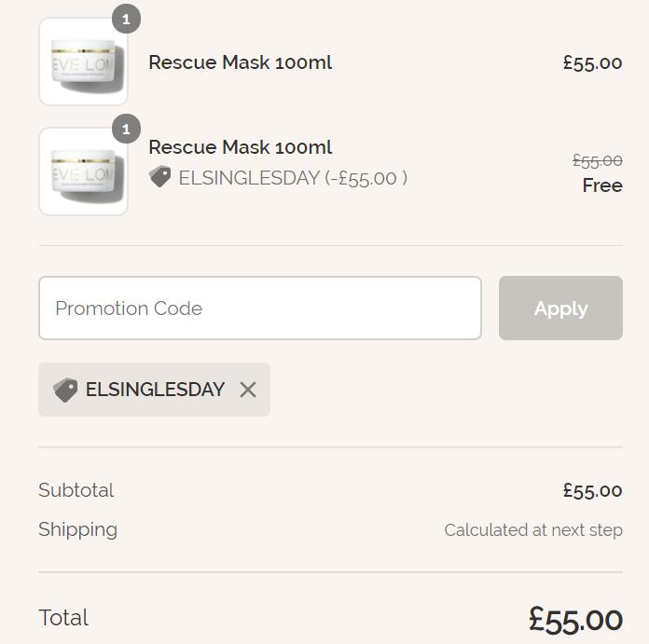Click the first Rescue Mask 100ml title
This screenshot has width=649, height=644.
[240, 62]
